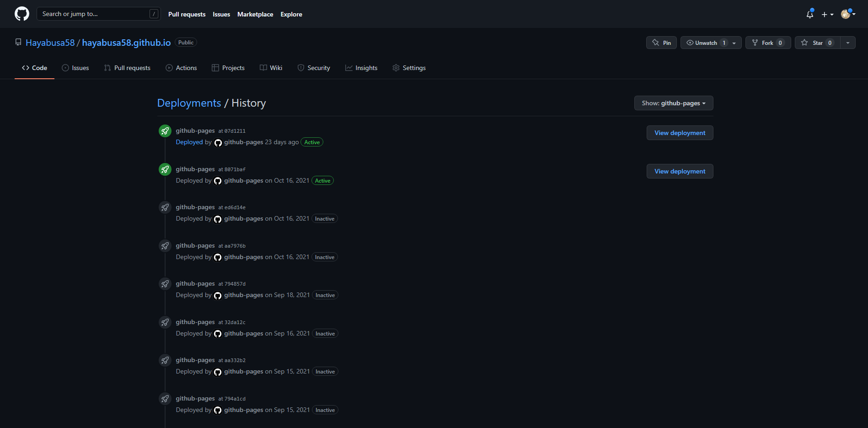Open the hayabusa58.github.io repository link
868x428 pixels.
126,43
